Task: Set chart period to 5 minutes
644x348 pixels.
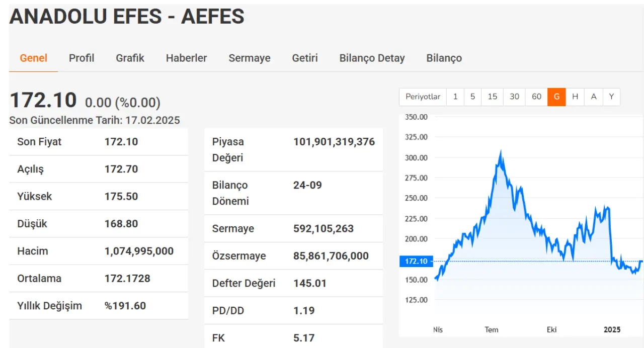Action: pos(472,97)
